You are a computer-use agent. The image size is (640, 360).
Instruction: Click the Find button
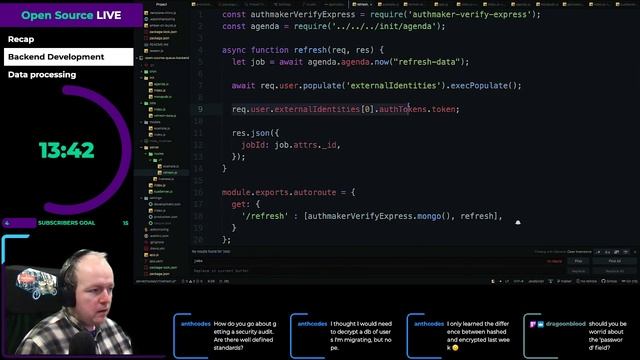(578, 261)
